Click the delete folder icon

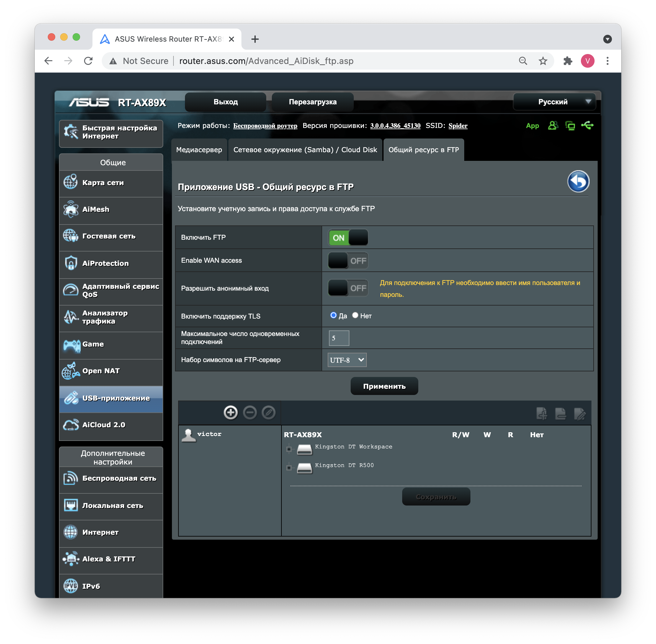pos(561,413)
